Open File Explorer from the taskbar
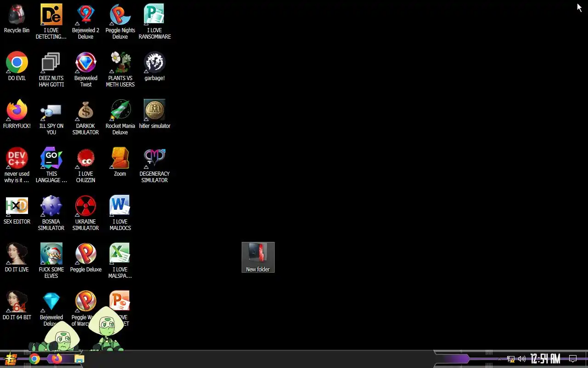This screenshot has height=368, width=588. pyautogui.click(x=79, y=359)
